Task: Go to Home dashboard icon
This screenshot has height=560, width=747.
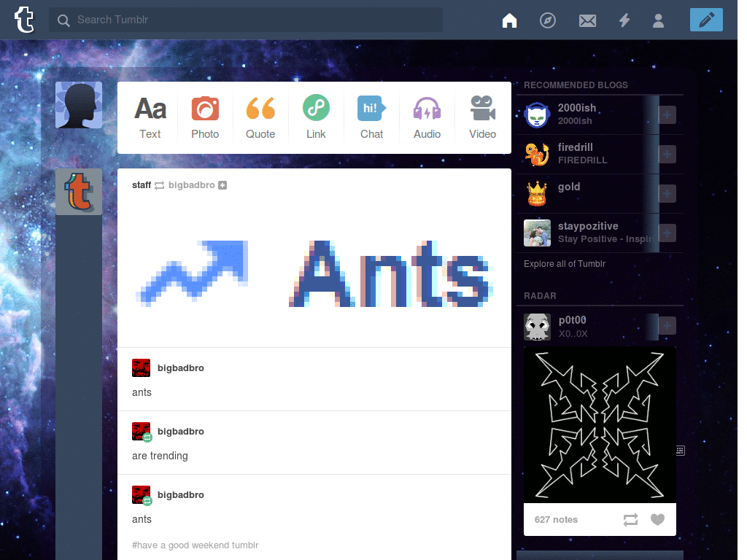Action: (x=509, y=20)
